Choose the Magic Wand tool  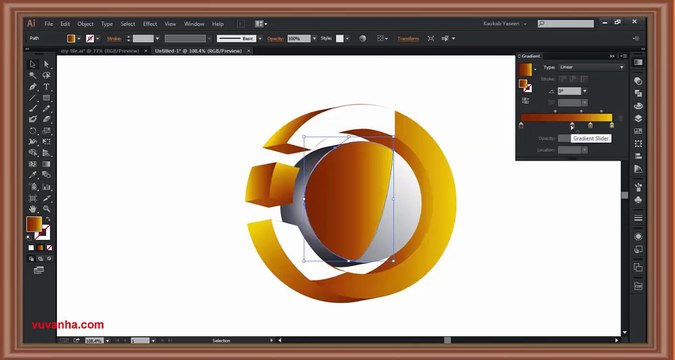[33, 75]
